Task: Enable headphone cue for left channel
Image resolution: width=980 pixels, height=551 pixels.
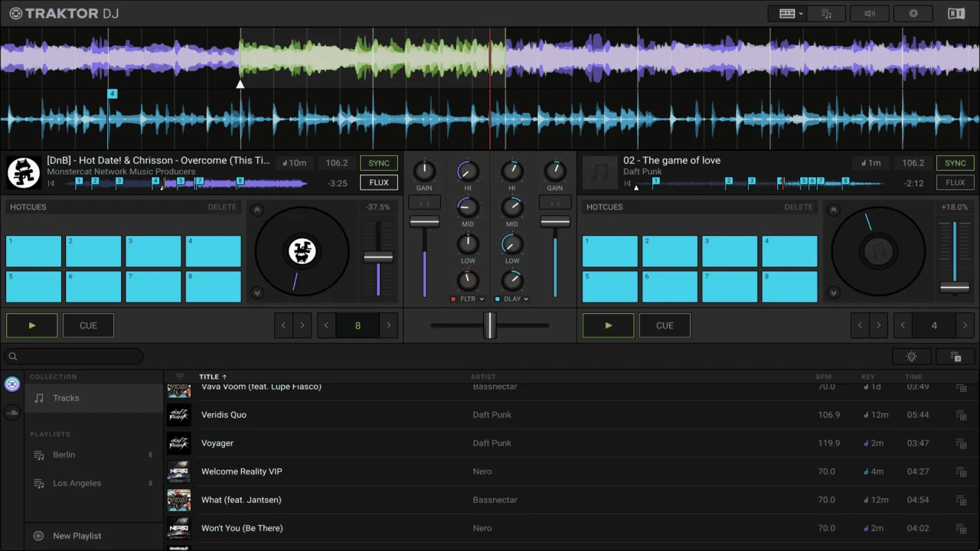Action: click(424, 203)
